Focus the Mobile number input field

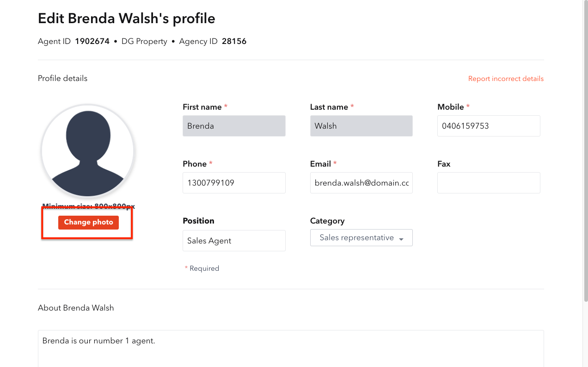coord(489,126)
